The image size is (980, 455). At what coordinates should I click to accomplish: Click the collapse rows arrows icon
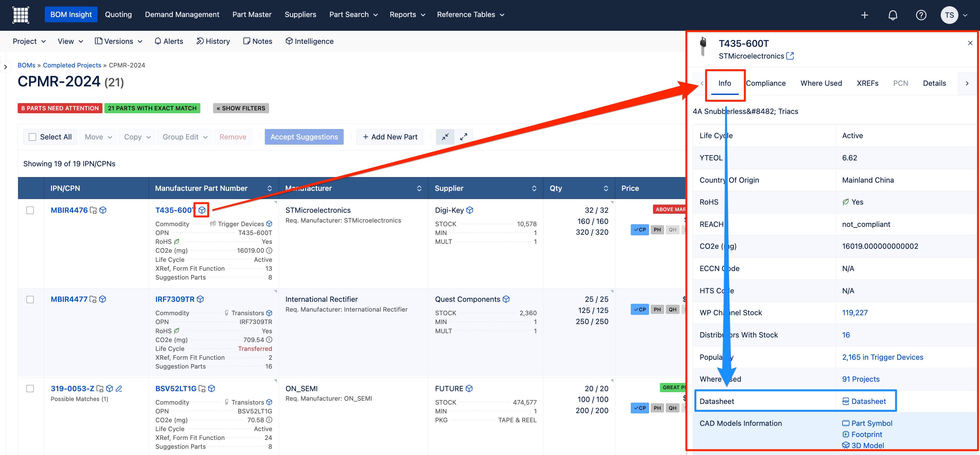point(445,137)
